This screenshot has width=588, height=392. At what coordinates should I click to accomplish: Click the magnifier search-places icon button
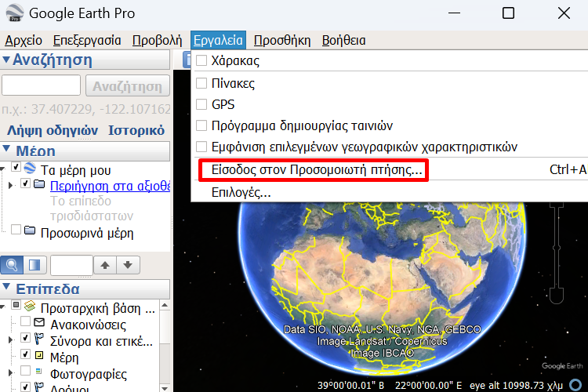point(12,265)
